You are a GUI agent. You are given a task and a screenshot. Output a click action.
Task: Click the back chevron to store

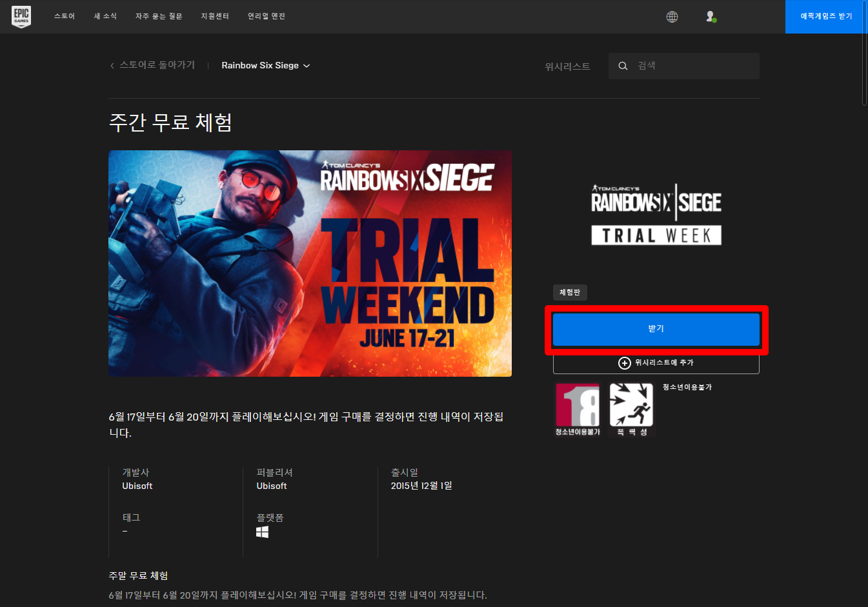112,66
